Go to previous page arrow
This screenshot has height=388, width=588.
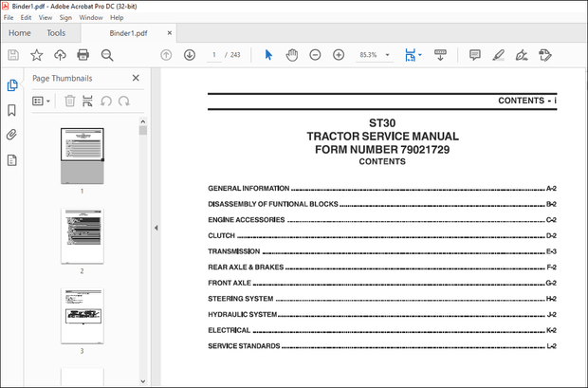[x=166, y=55]
